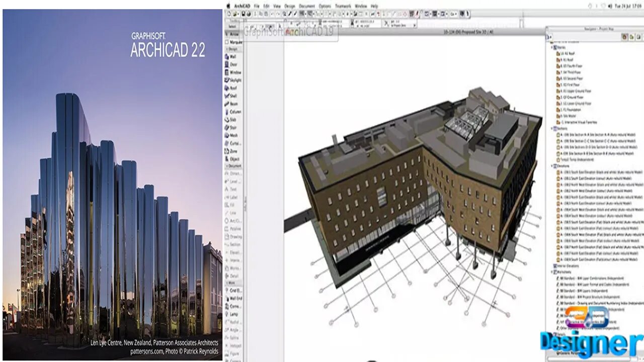
Task: Open the Edit menu
Action: click(x=267, y=6)
